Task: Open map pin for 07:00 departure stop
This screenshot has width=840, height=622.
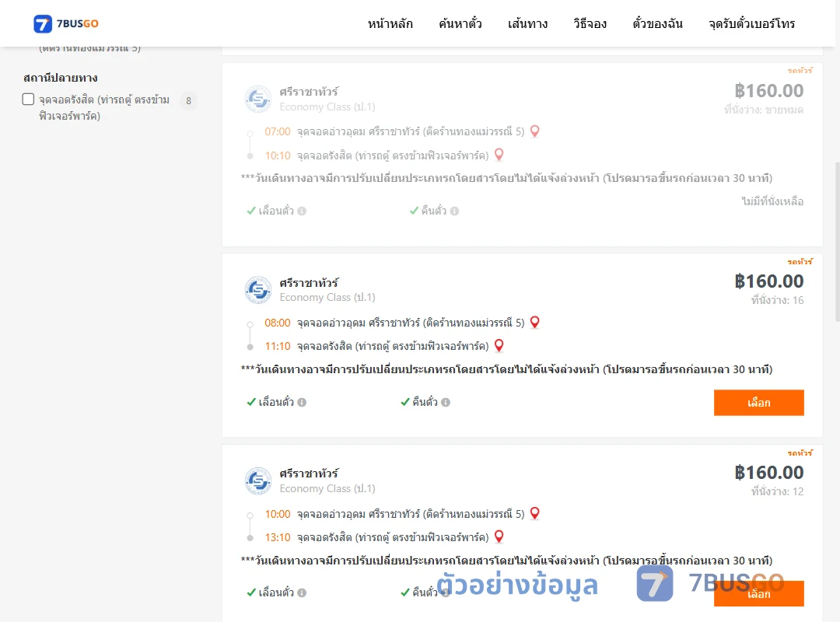Action: coord(534,131)
